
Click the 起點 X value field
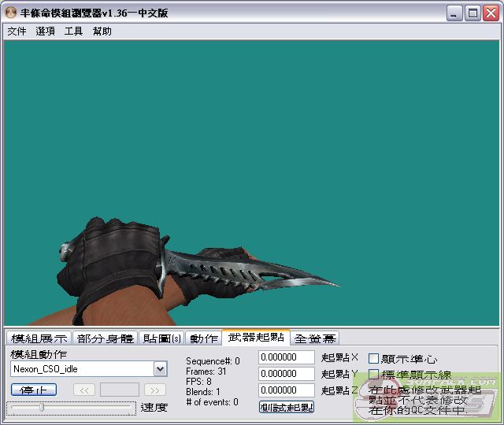click(x=287, y=357)
